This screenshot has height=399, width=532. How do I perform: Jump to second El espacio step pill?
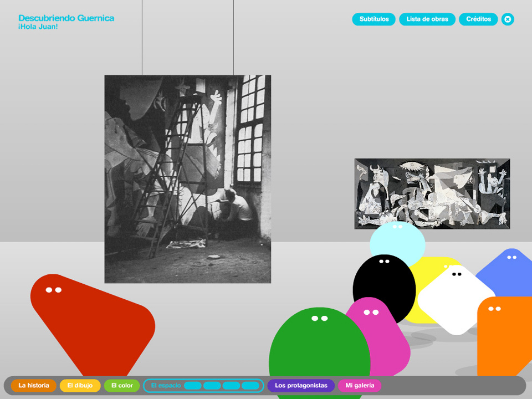coord(212,386)
